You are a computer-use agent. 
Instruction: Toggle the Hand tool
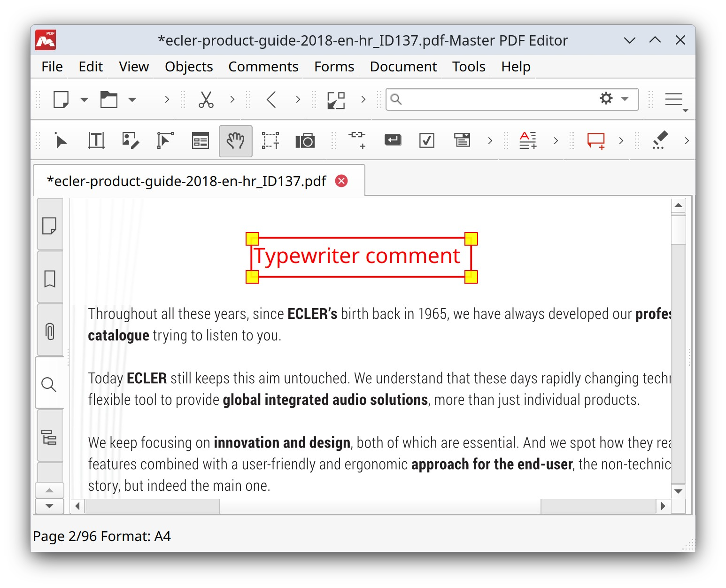pyautogui.click(x=236, y=141)
